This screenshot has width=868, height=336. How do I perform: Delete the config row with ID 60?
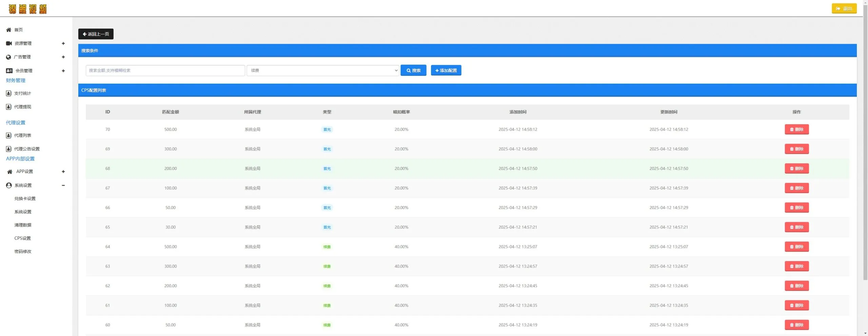coord(796,325)
